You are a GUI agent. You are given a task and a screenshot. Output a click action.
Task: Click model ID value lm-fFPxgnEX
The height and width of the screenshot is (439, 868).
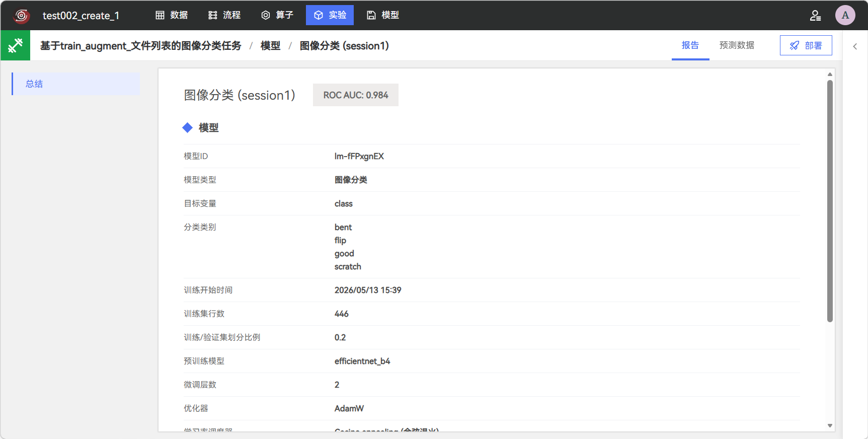pyautogui.click(x=359, y=156)
